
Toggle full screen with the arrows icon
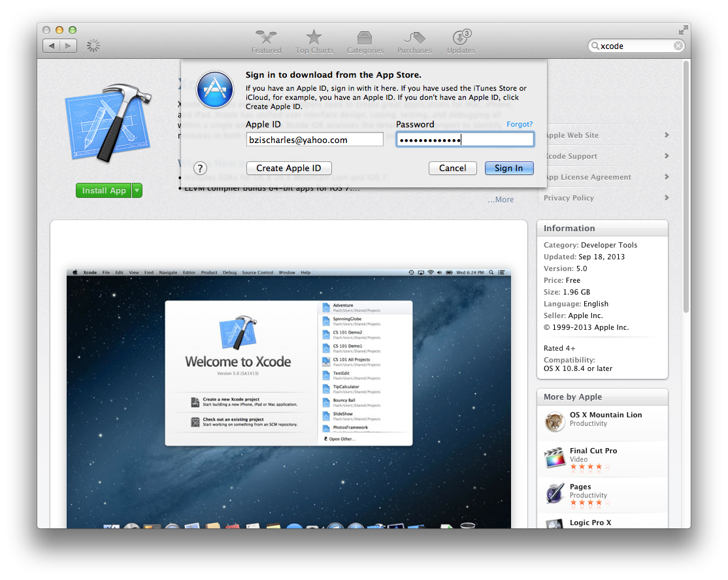tap(683, 31)
